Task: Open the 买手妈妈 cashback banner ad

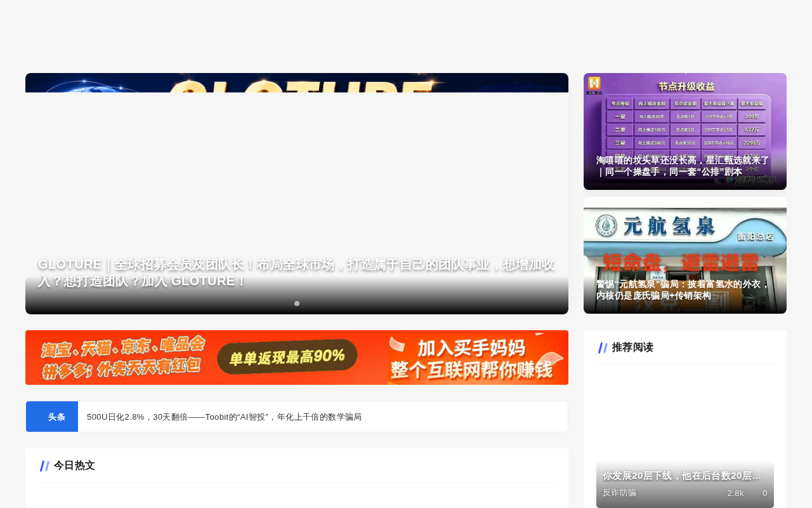Action: coord(297,358)
